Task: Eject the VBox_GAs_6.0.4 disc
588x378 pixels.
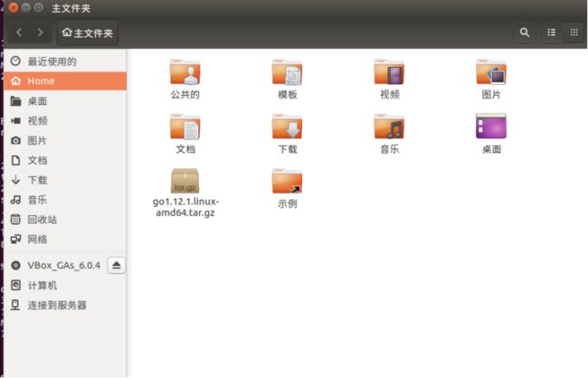Action: (x=117, y=266)
